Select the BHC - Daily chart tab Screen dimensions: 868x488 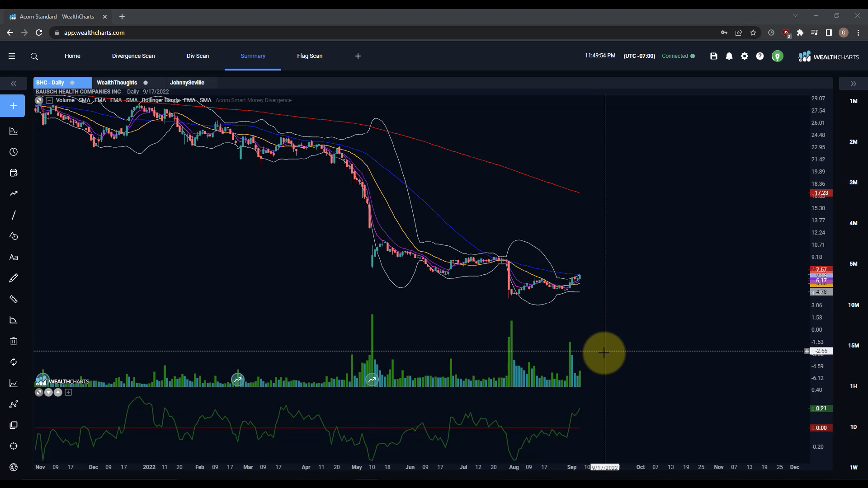pyautogui.click(x=62, y=83)
